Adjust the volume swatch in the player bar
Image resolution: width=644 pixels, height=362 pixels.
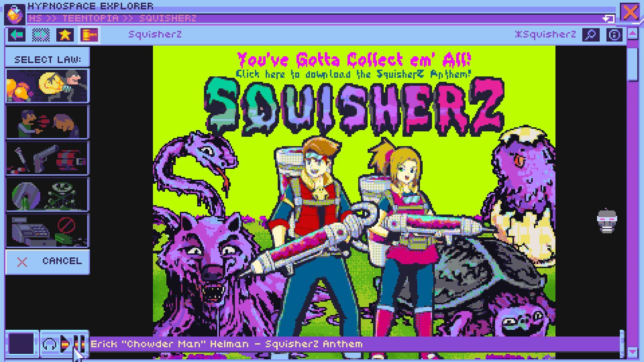(x=21, y=343)
